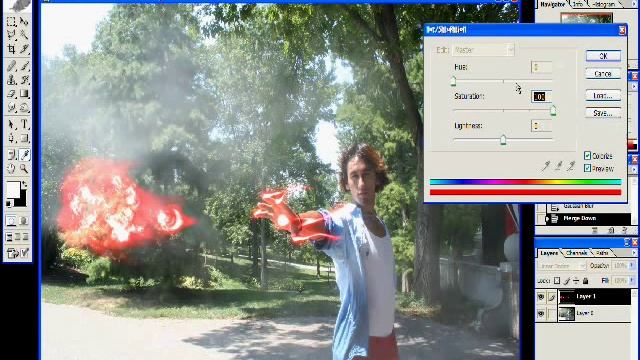This screenshot has height=360, width=640.
Task: Select the Eraser tool
Action: 11,94
